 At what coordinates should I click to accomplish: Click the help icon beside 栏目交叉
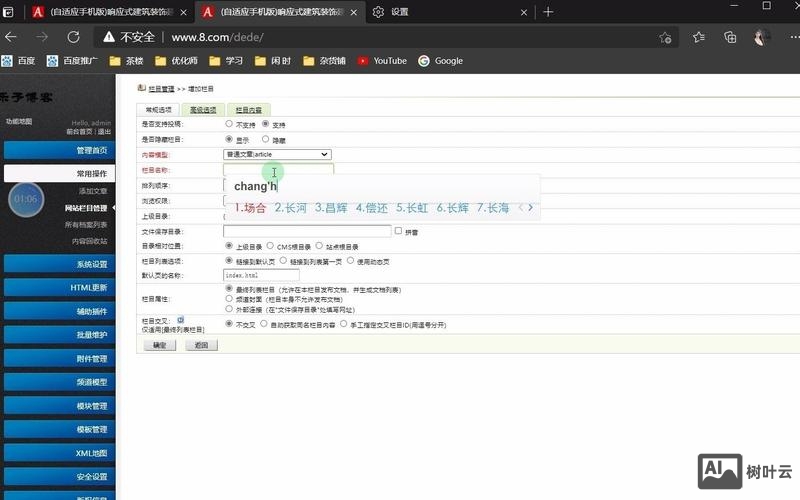181,320
